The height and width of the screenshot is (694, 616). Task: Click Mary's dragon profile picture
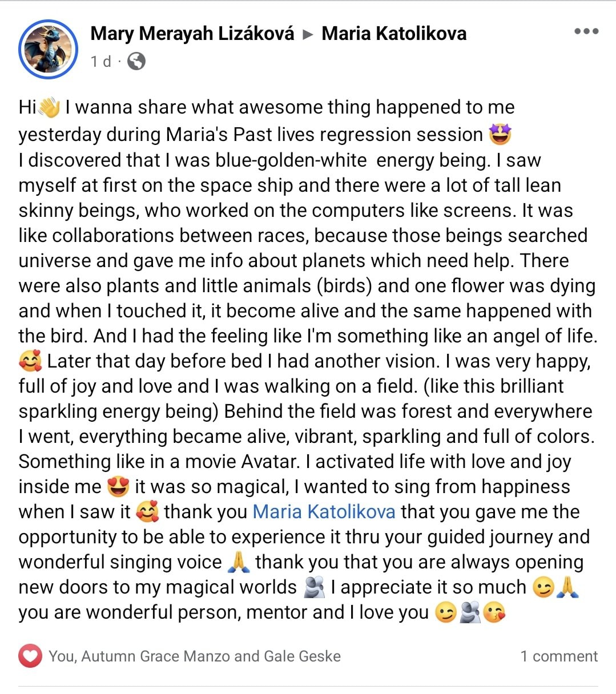click(x=48, y=49)
